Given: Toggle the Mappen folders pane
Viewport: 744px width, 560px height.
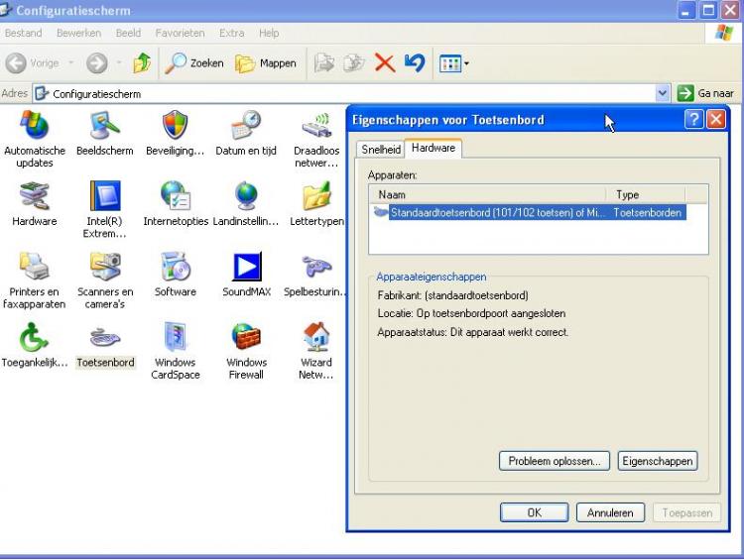Looking at the screenshot, I should [266, 63].
